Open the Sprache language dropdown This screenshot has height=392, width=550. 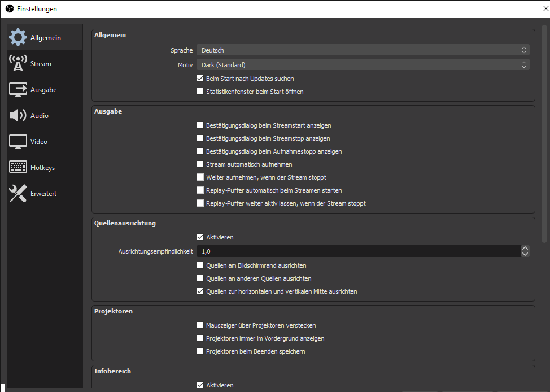[x=363, y=50]
